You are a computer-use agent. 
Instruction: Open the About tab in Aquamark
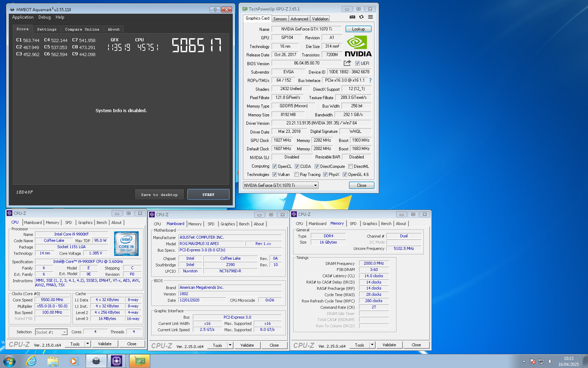pyautogui.click(x=113, y=29)
